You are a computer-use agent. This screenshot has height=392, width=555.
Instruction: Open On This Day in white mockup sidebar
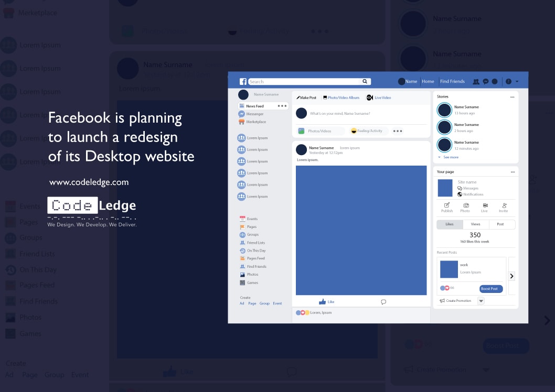253,251
